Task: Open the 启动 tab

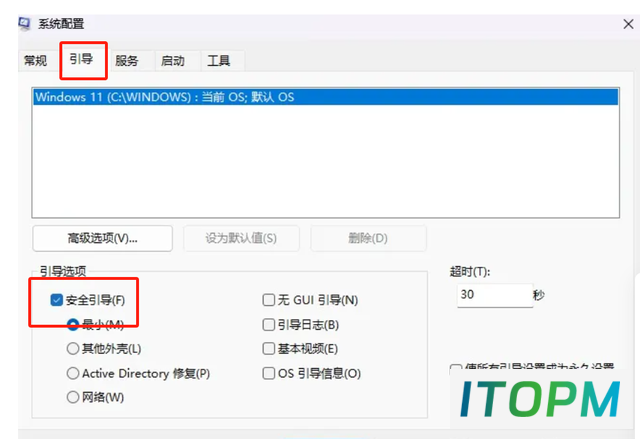Action: [x=173, y=61]
